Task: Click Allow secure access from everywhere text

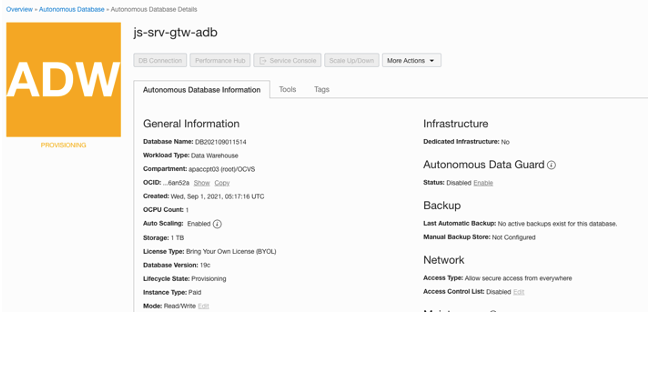Action: coord(518,278)
